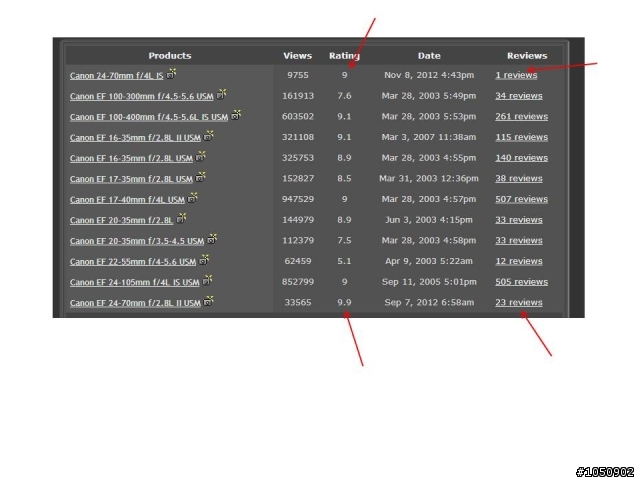Open Canon EF 100-300mm f/4.5-5.6 USM link
The image size is (640, 480).
point(142,96)
